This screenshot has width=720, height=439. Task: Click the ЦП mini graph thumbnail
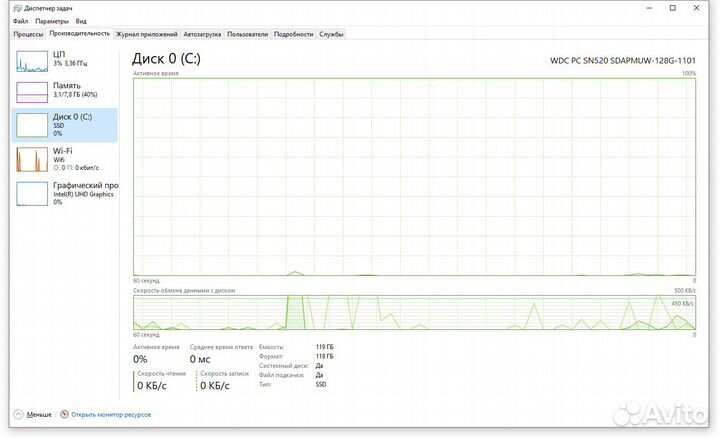point(32,60)
